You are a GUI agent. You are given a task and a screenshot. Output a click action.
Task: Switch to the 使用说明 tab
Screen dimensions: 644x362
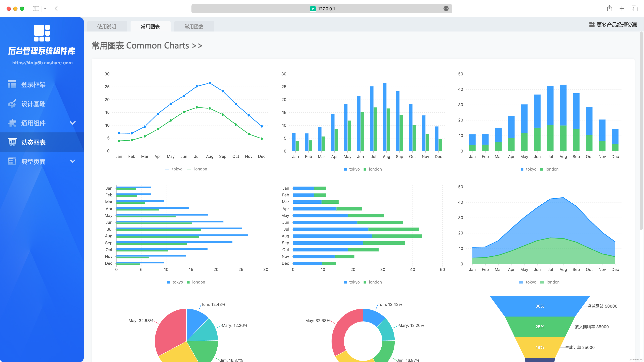[x=107, y=26]
